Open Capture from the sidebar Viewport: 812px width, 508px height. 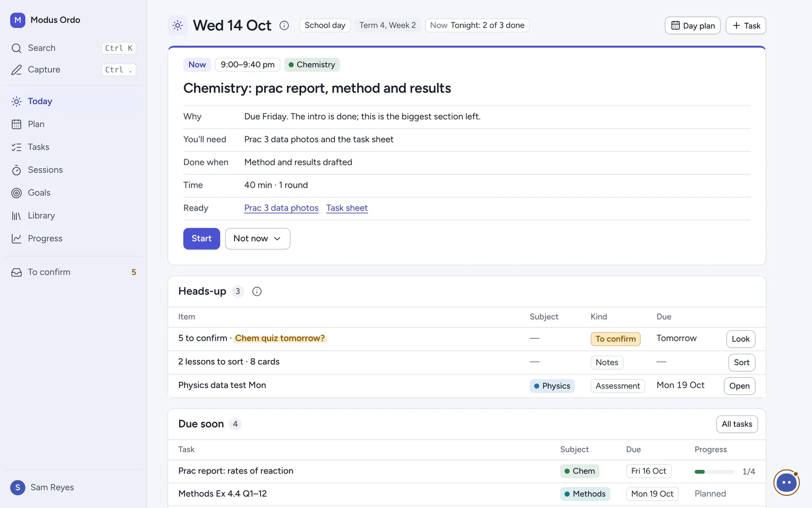click(x=74, y=70)
